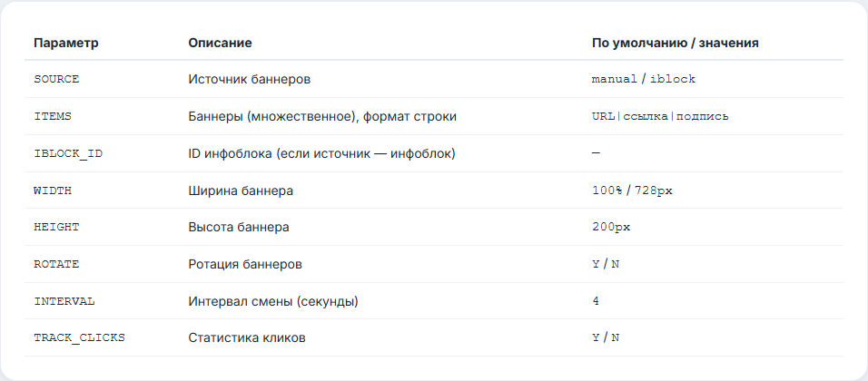Screen dimensions: 868x381
Task: Select the IBLOCK_ID parameter code
Action: [x=68, y=153]
